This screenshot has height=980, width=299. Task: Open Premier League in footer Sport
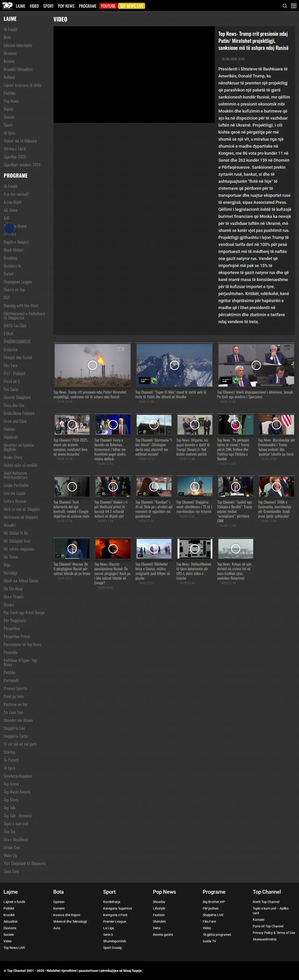tap(114, 921)
